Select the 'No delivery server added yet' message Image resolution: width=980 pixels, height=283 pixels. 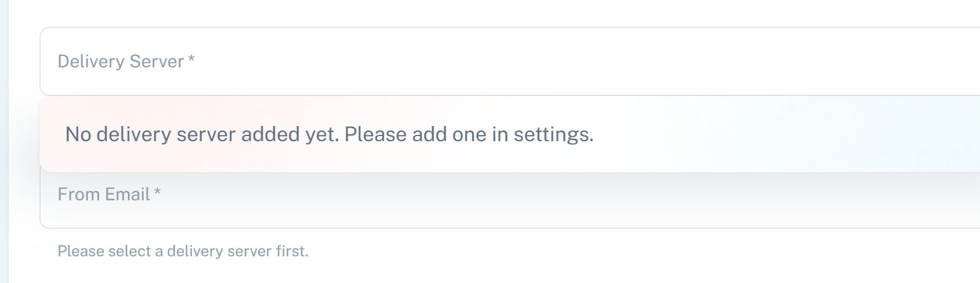[x=329, y=135]
